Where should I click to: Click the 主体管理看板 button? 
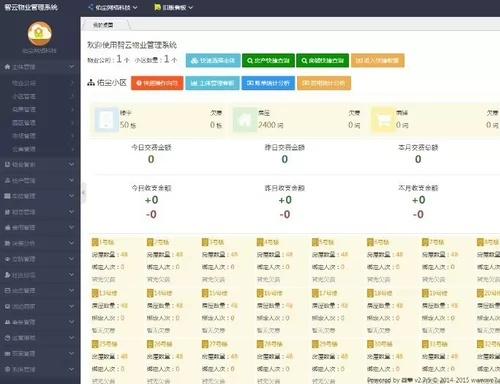pos(212,83)
